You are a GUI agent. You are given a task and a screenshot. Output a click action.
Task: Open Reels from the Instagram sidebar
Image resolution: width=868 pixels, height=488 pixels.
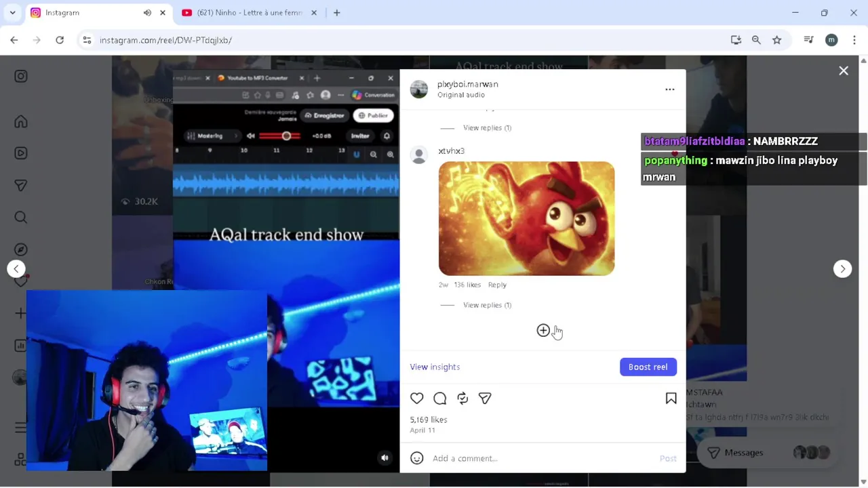(x=21, y=153)
